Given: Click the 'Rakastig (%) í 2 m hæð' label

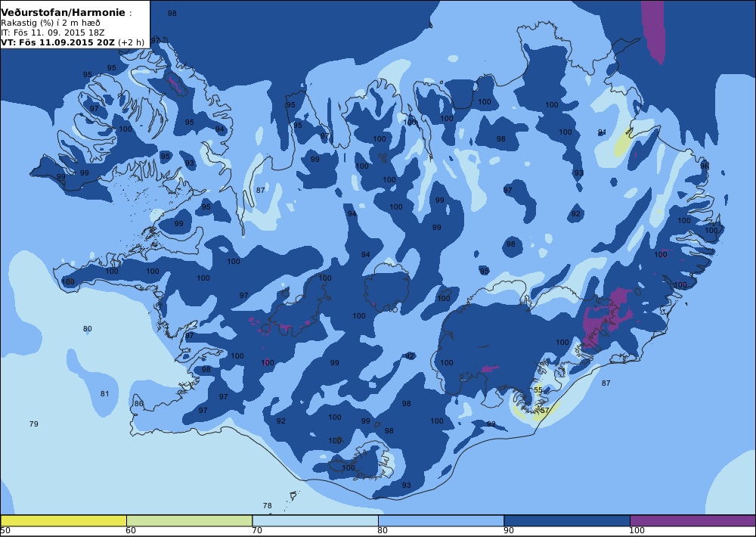Looking at the screenshot, I should click(x=51, y=23).
